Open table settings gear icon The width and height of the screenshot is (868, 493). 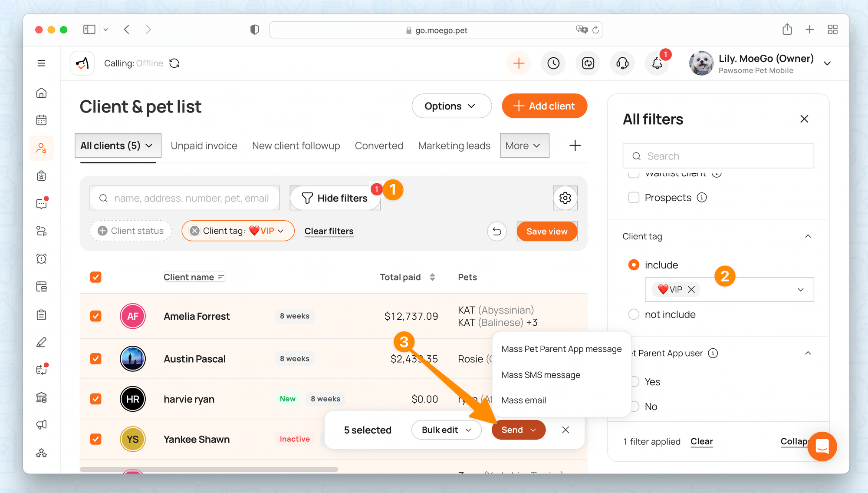coord(565,198)
